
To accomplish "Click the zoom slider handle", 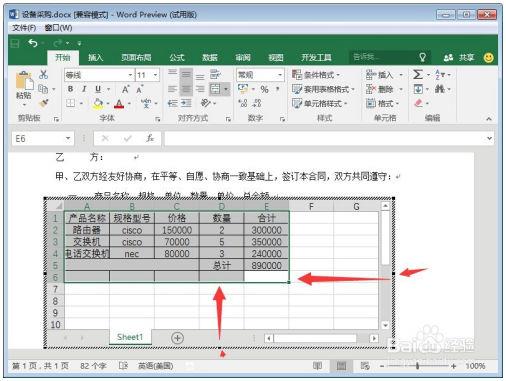I will coord(418,366).
